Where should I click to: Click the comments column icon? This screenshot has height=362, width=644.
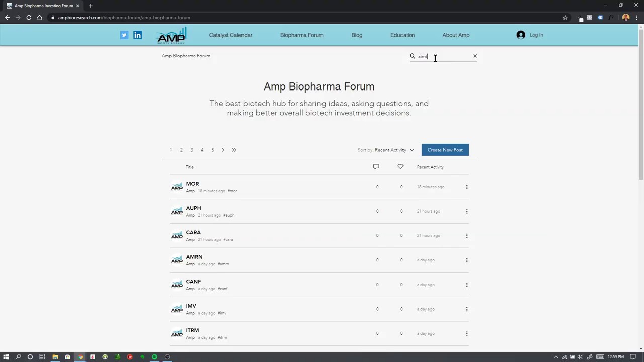click(376, 167)
